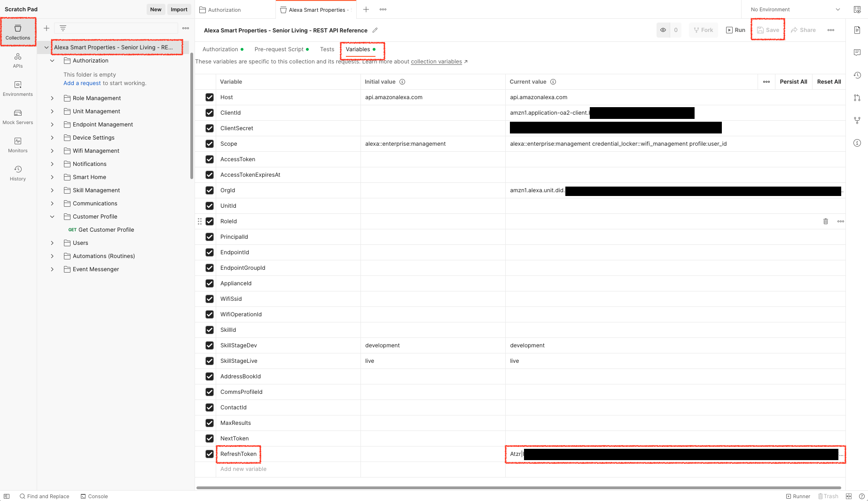Collapse the Authorization folder
The height and width of the screenshot is (501, 868).
tap(52, 61)
